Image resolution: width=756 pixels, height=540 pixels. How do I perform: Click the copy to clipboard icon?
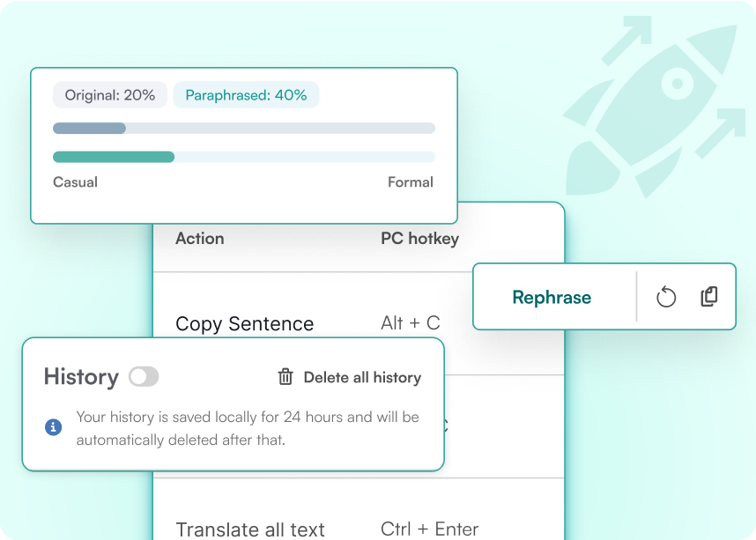(708, 297)
